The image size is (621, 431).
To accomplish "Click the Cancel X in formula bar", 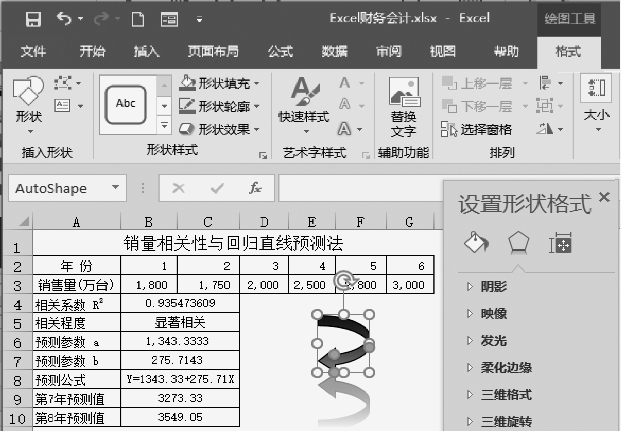I will click(178, 188).
